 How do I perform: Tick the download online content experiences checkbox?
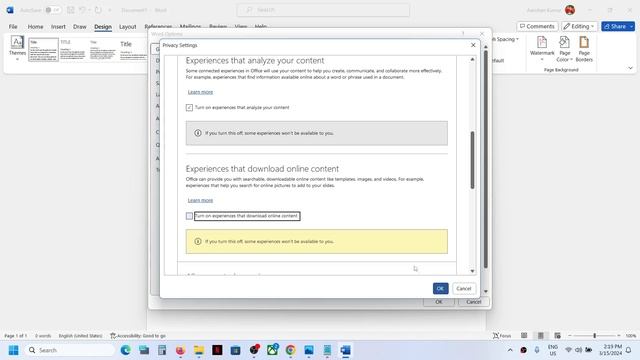tap(189, 216)
